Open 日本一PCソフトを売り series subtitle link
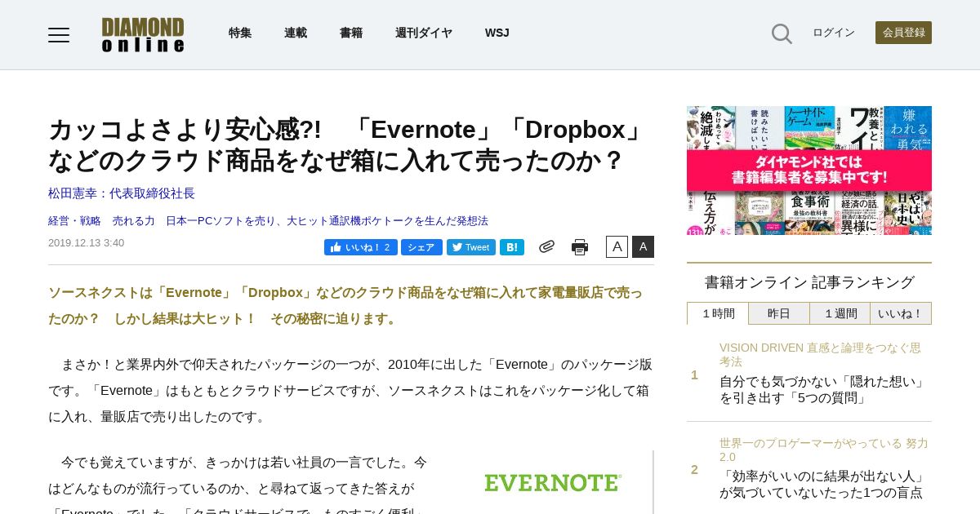Viewport: 980px width, 514px height. [327, 221]
